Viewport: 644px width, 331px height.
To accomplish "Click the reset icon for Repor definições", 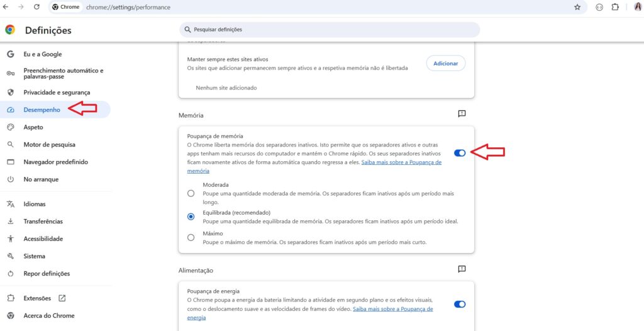I will (x=11, y=274).
